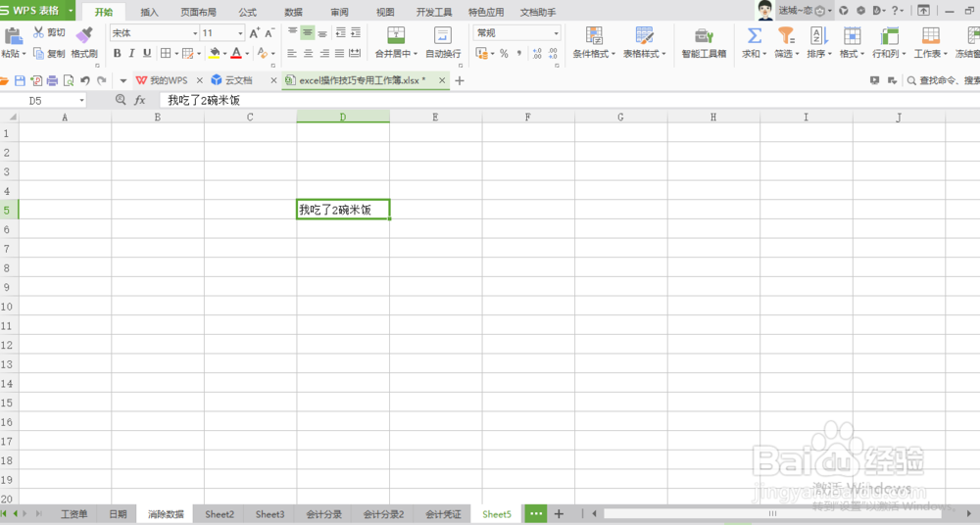Switch to the 数据 ribbon tab
This screenshot has height=525, width=980.
[x=293, y=12]
